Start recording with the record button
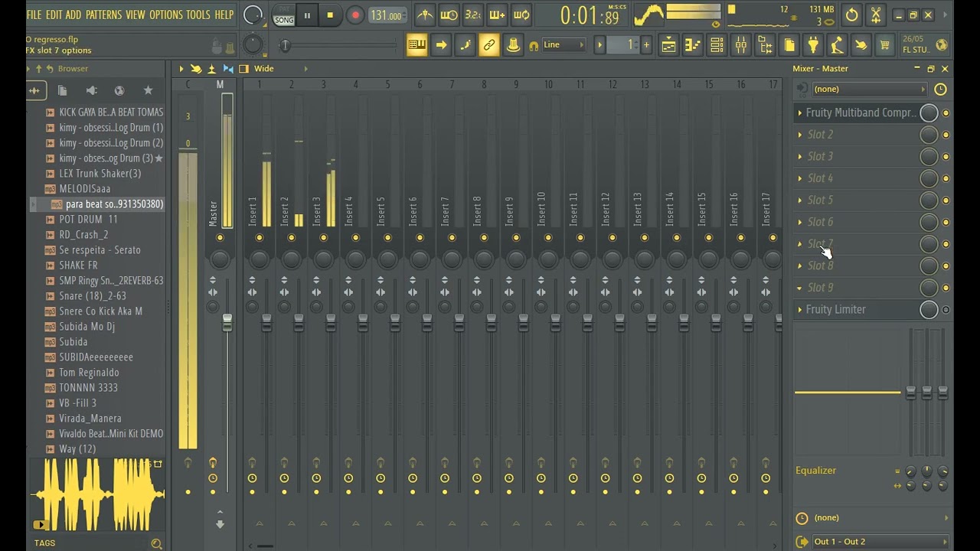Viewport: 980px width, 551px height. click(x=355, y=15)
